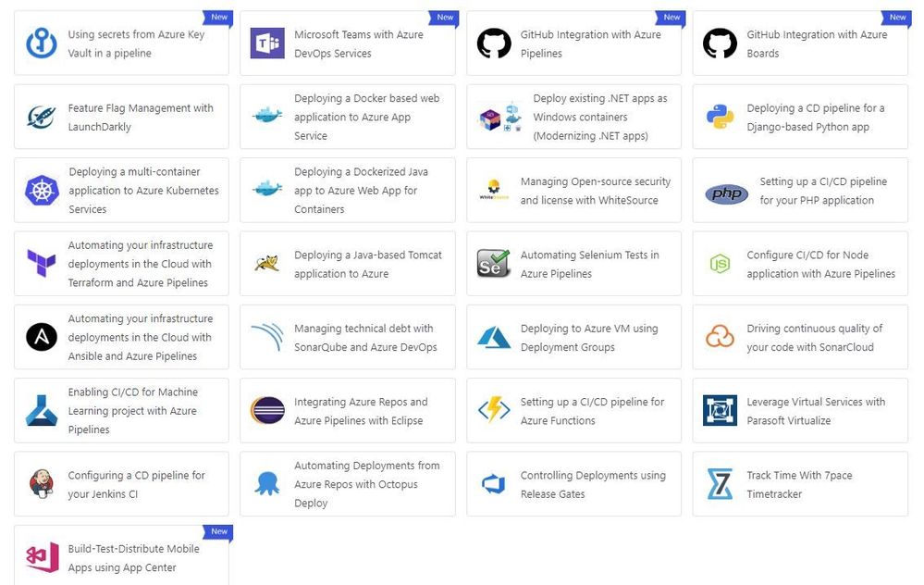This screenshot has height=585, width=924.
Task: Open multi-container application to Azure Kubernetes lab
Action: tap(121, 190)
